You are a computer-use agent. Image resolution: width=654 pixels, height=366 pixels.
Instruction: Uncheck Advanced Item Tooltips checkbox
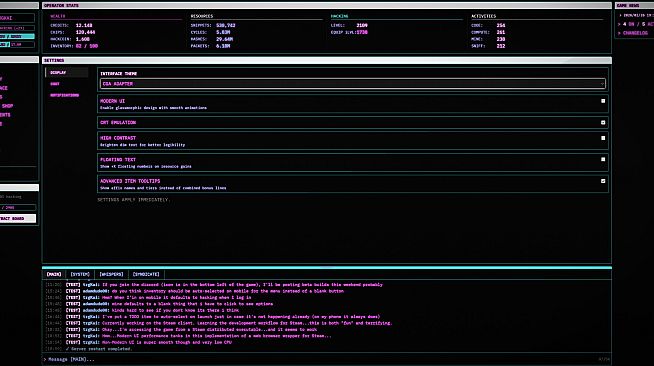pyautogui.click(x=603, y=181)
